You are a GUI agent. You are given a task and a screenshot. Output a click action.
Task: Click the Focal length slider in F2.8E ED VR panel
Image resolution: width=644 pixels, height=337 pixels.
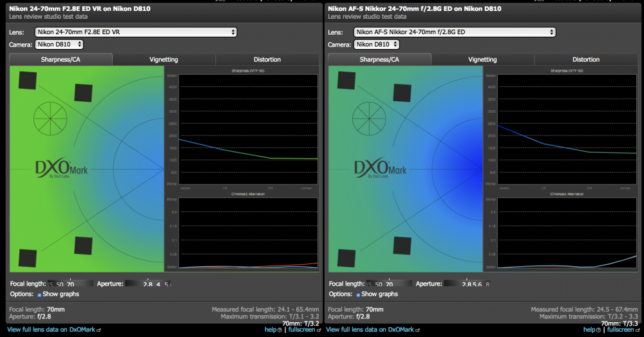click(x=71, y=284)
